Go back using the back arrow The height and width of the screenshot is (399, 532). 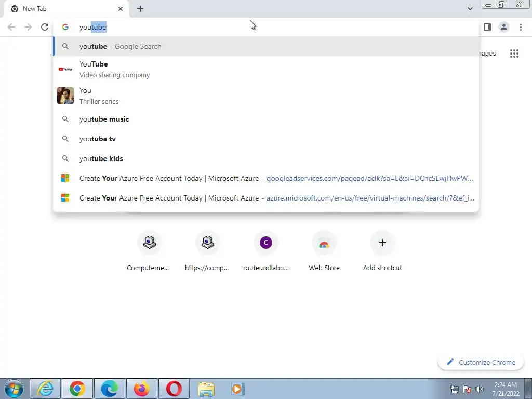11,27
